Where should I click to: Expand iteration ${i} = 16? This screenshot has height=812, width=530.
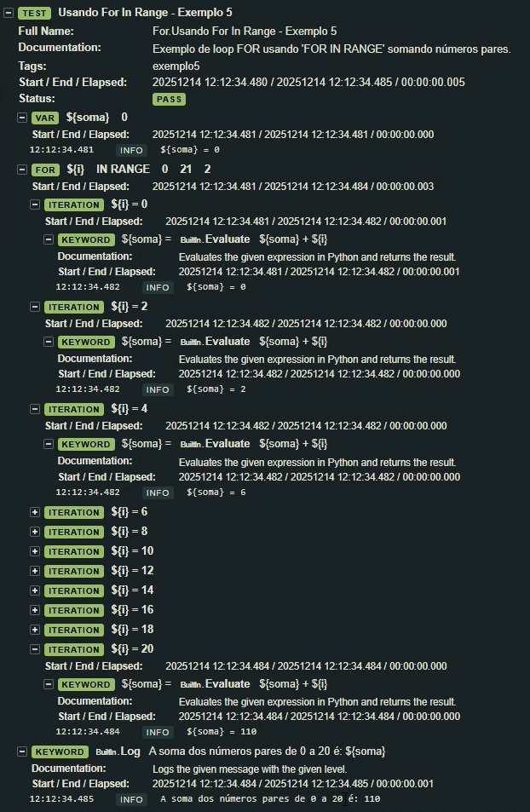(x=35, y=610)
